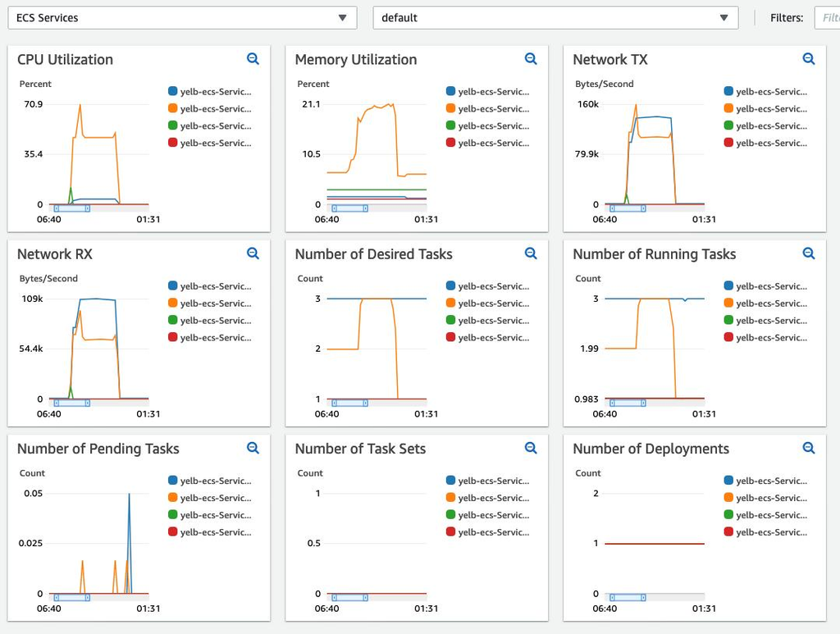Toggle blue series in Memory Utilization legend
This screenshot has height=634, width=840.
tap(487, 92)
